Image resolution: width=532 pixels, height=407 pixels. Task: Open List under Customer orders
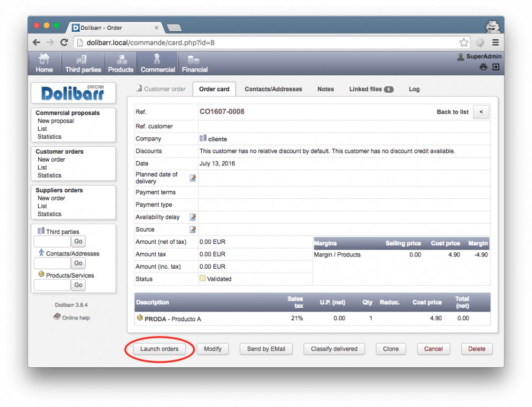click(42, 167)
